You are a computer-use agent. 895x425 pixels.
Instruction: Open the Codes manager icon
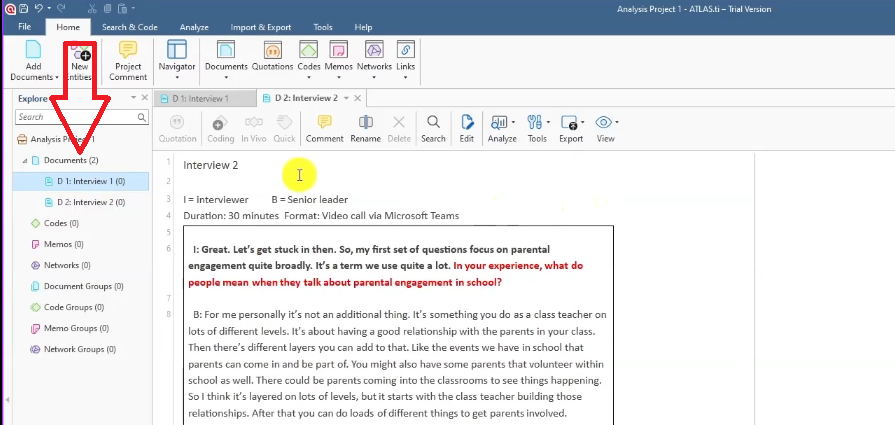308,52
